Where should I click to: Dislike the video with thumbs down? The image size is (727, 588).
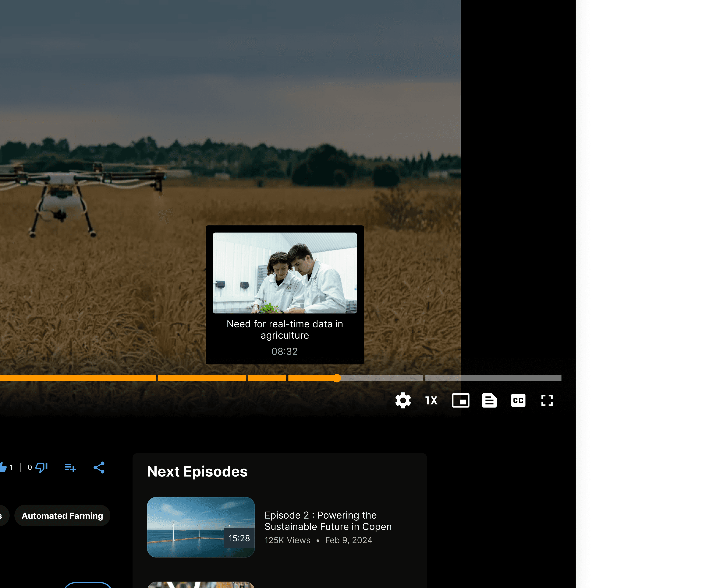[x=42, y=468]
